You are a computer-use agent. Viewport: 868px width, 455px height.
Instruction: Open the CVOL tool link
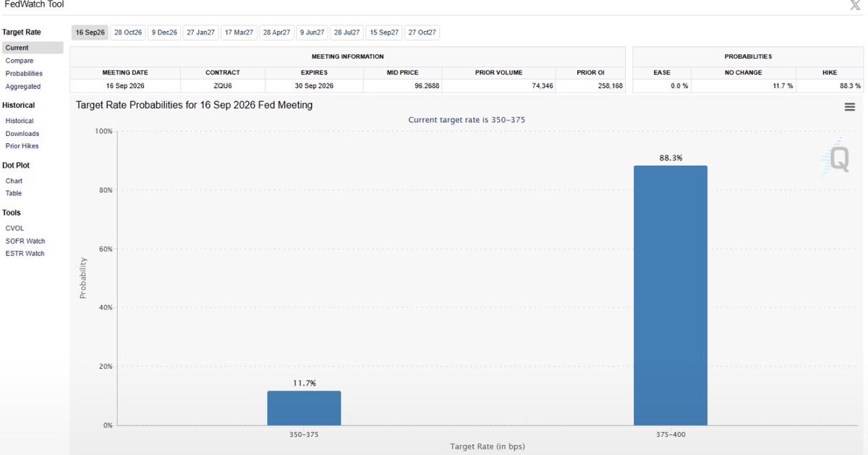14,228
